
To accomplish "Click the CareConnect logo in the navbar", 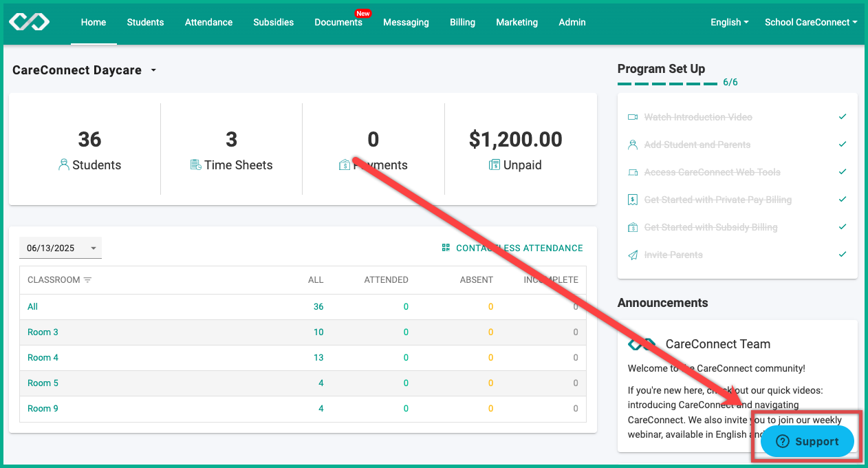I will 29,22.
